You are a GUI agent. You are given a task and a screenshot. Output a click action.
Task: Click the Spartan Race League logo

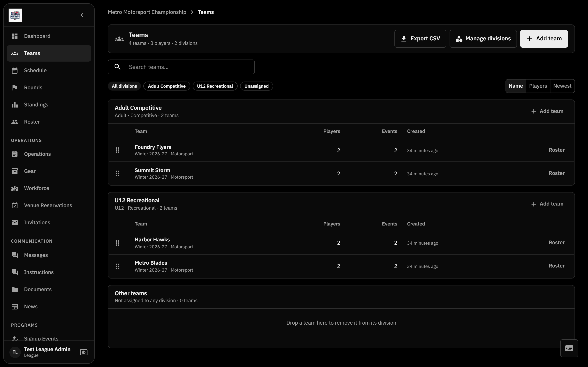tap(15, 15)
